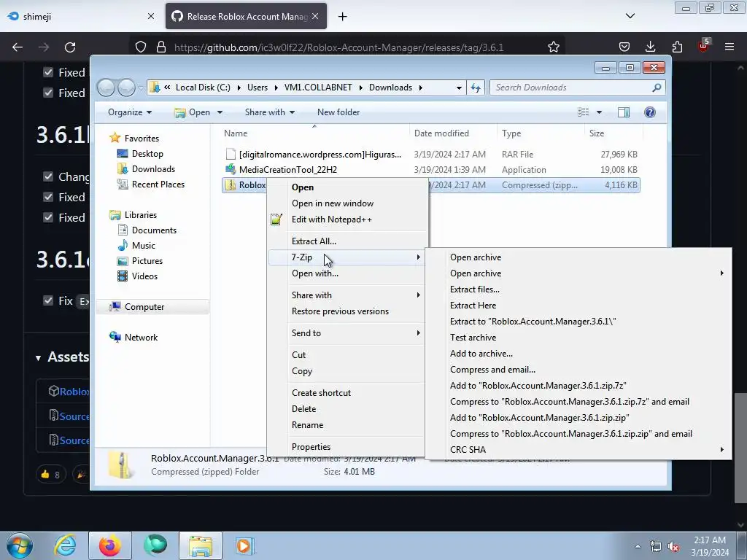Launch Internet Explorer from taskbar

(x=65, y=545)
